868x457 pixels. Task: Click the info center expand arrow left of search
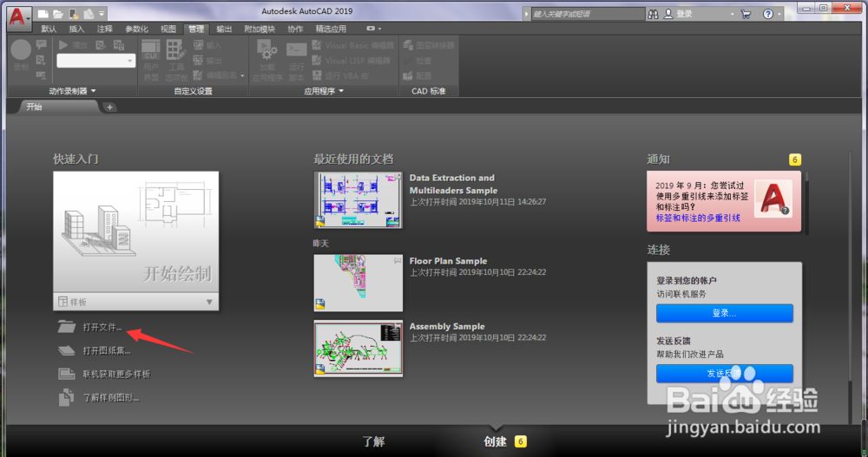(527, 14)
